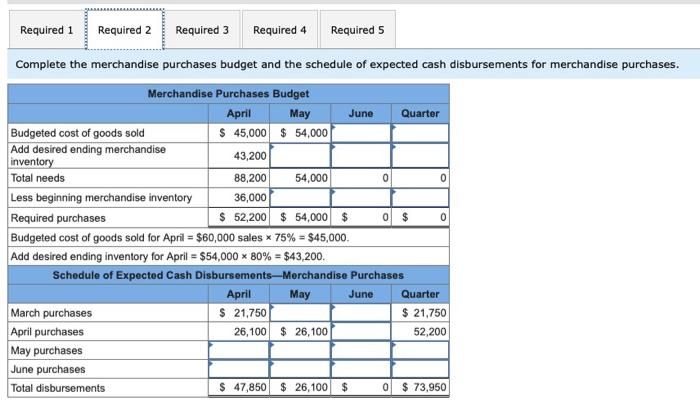Click Quarter desired ending inventory input
This screenshot has height=405, width=700.
pyautogui.click(x=420, y=155)
